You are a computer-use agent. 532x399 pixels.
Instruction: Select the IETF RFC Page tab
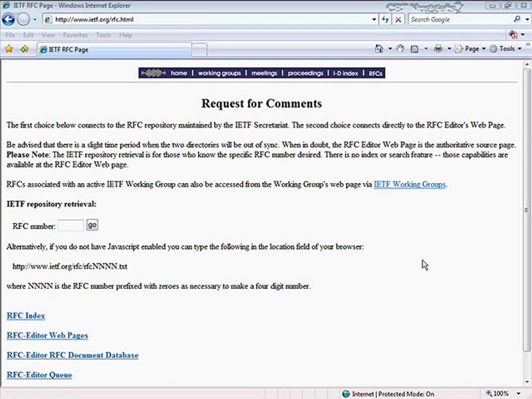(x=114, y=49)
